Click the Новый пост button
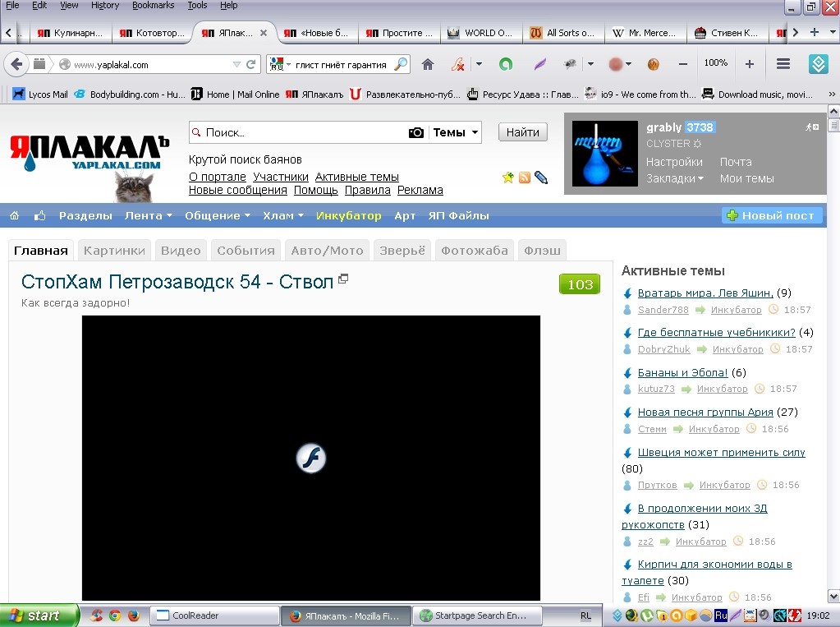Image resolution: width=840 pixels, height=627 pixels. [771, 215]
